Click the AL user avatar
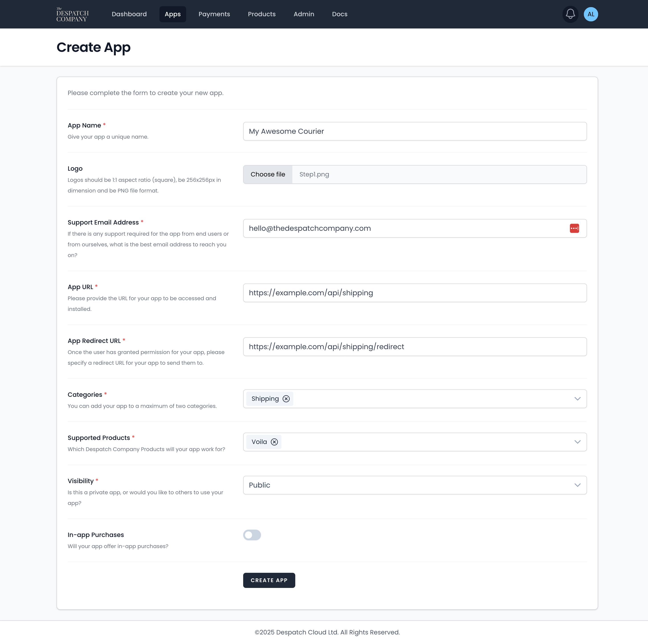The image size is (648, 644). click(591, 14)
